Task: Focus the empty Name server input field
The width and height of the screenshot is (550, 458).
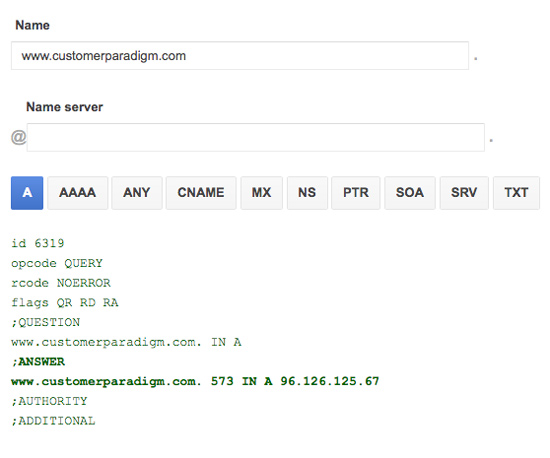Action: (256, 137)
